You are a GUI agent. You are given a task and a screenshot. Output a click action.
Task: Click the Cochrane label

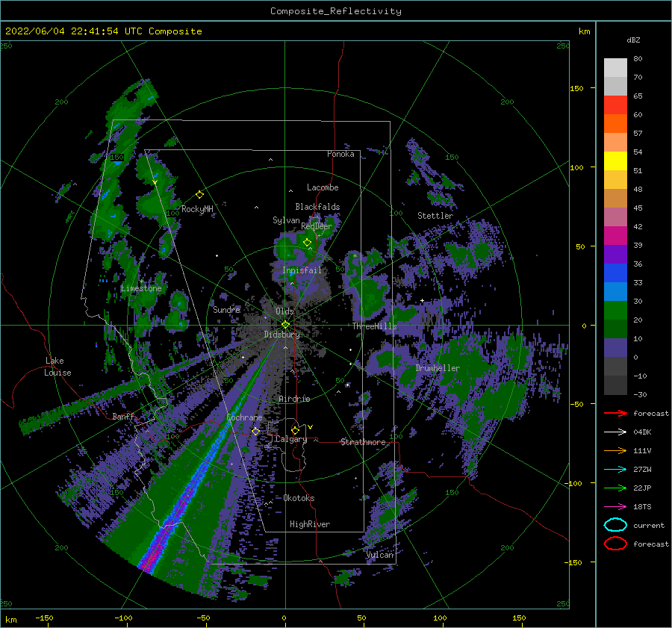point(244,417)
